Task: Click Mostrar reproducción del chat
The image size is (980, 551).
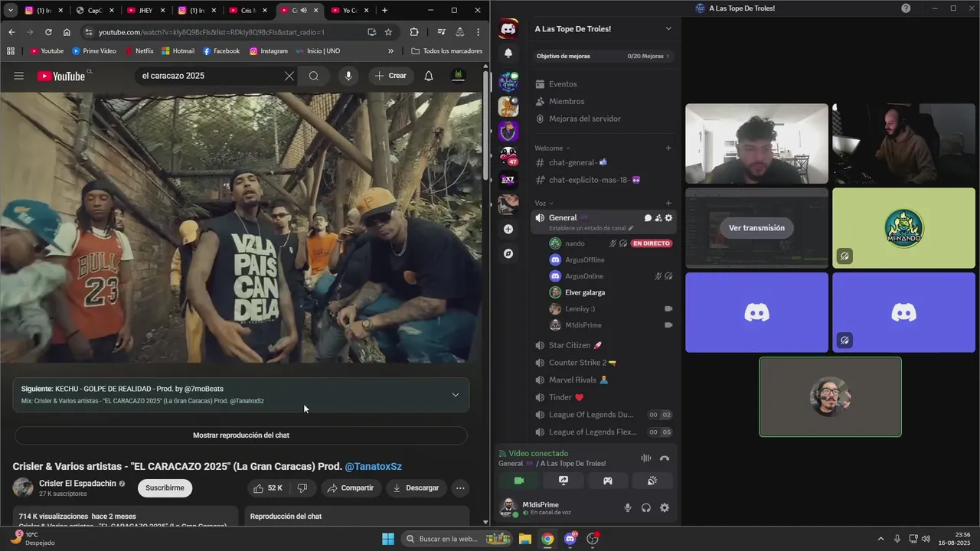Action: [x=241, y=435]
